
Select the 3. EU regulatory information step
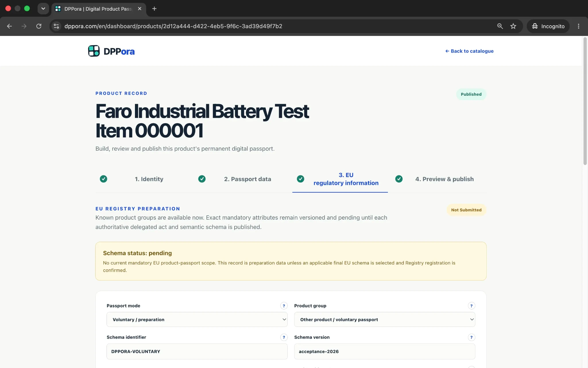pos(346,179)
